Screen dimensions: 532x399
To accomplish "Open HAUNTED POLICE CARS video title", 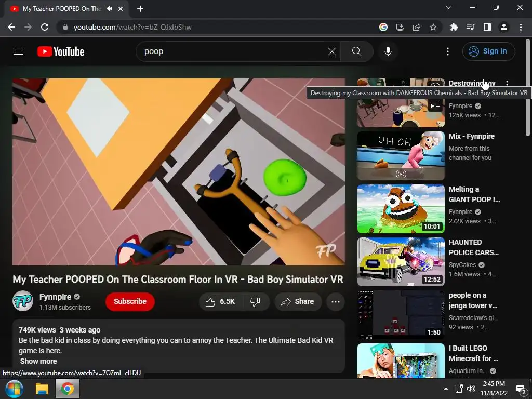I will coord(474,247).
